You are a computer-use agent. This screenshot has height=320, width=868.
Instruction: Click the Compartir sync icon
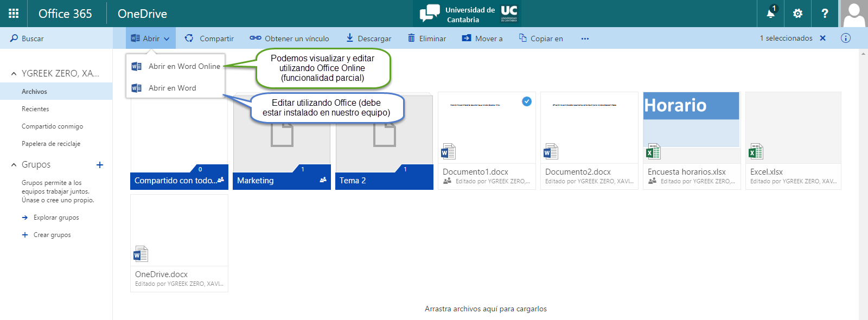(189, 38)
